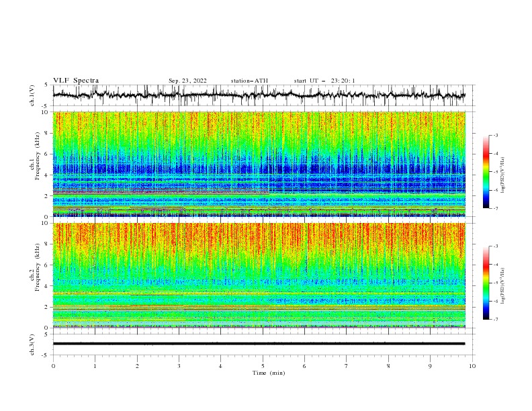Click the '-7' value on upper colorbar
Screen dimensions: 532x411
pos(496,208)
